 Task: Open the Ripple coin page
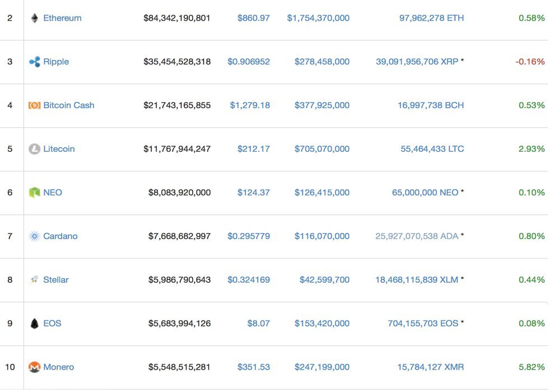click(x=56, y=62)
